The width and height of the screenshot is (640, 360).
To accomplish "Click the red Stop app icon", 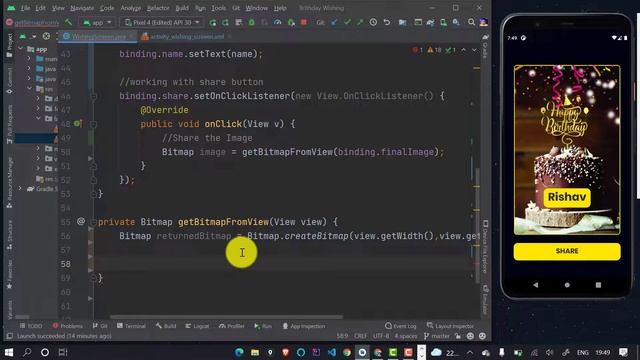I will (304, 22).
